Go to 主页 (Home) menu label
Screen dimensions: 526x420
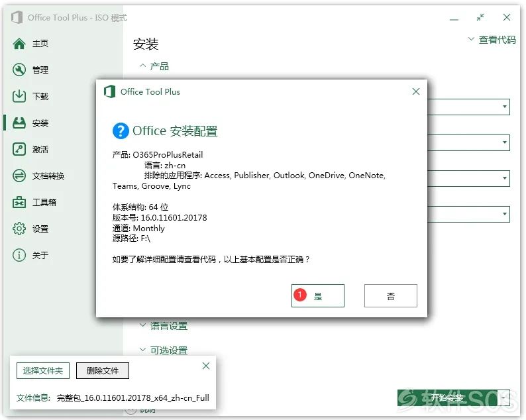click(40, 44)
